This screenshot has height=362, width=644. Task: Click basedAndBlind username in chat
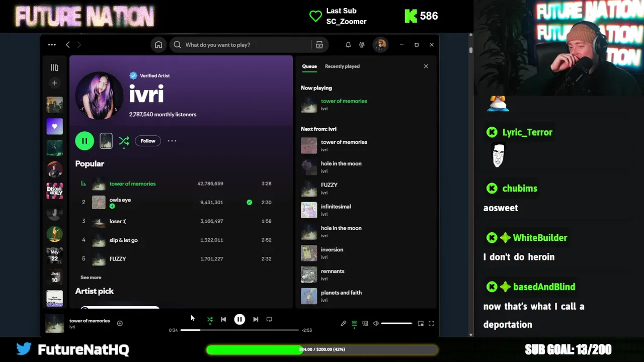544,287
